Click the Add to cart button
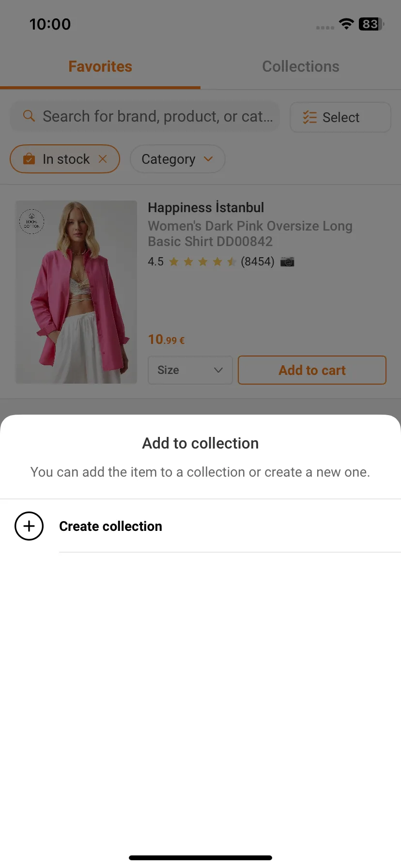 click(312, 370)
